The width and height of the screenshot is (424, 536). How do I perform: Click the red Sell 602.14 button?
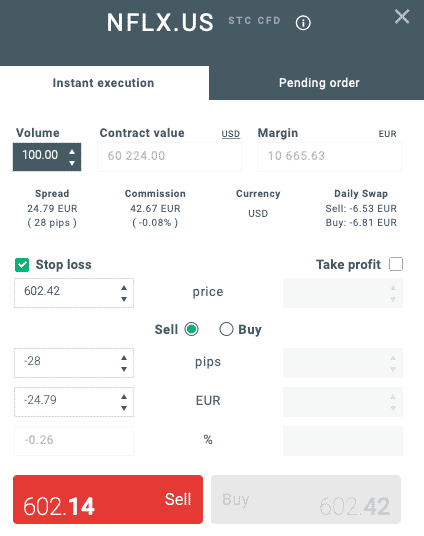pyautogui.click(x=108, y=499)
